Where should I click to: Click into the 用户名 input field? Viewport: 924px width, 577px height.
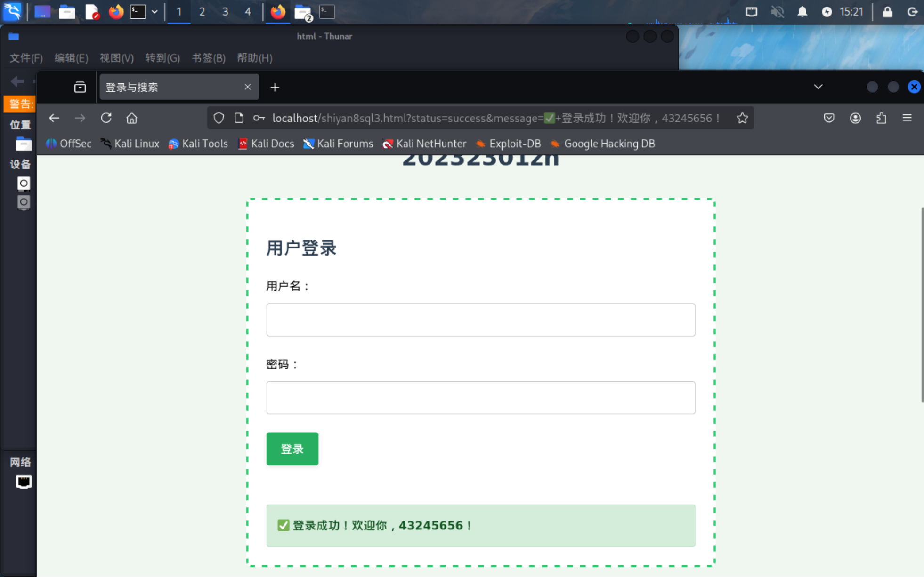480,320
